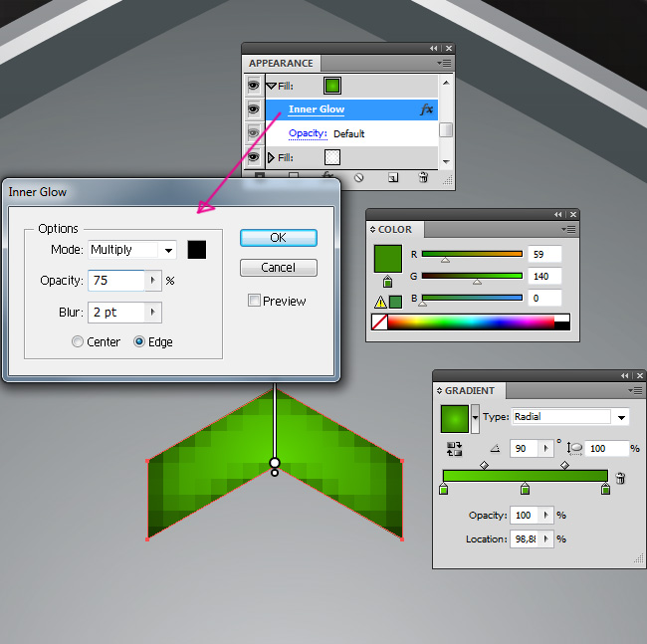
Task: Open the Inner Glow Opacity arrow popup
Action: [153, 281]
